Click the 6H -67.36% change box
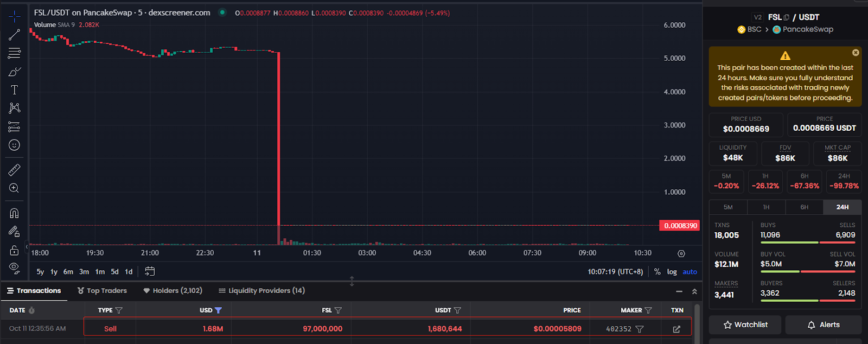 point(805,181)
